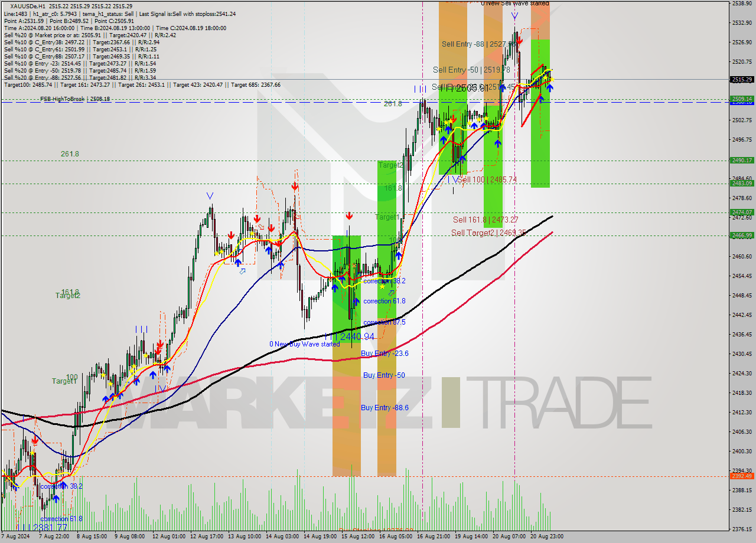Click the 2442.45 price axis label
Viewport: 756px width, 543px height.
click(x=742, y=315)
